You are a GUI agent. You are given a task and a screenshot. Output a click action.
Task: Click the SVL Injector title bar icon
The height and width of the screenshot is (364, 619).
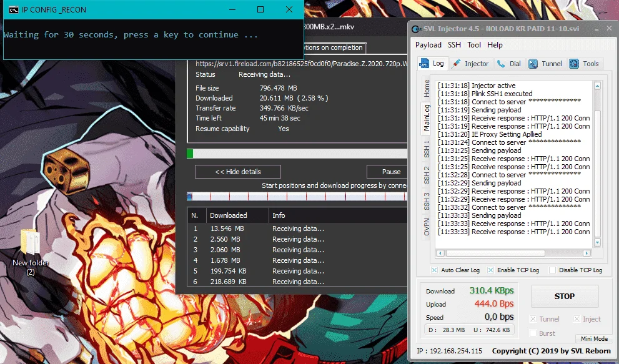416,29
